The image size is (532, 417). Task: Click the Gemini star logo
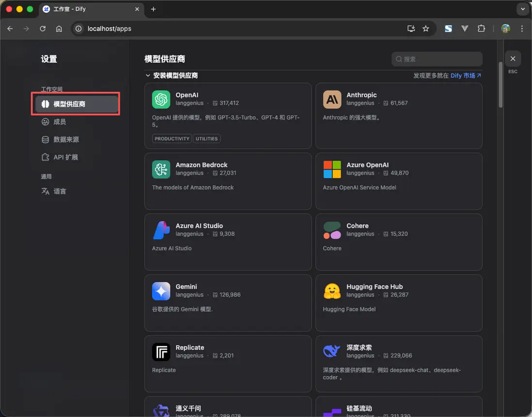pyautogui.click(x=161, y=291)
